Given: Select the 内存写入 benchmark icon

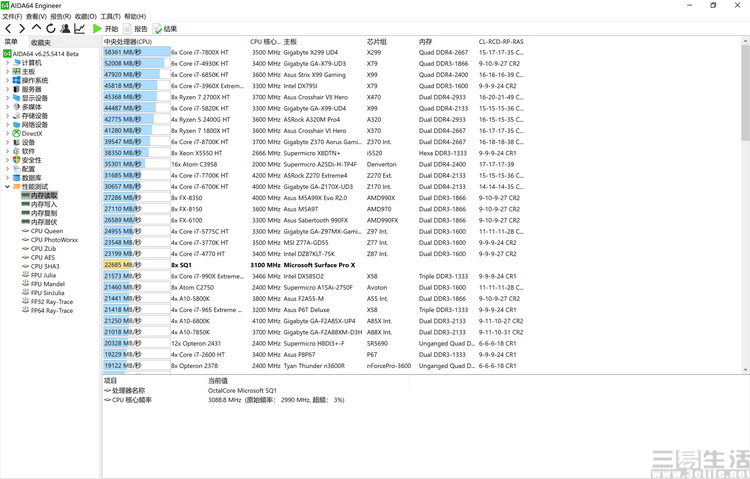Looking at the screenshot, I should tap(26, 204).
